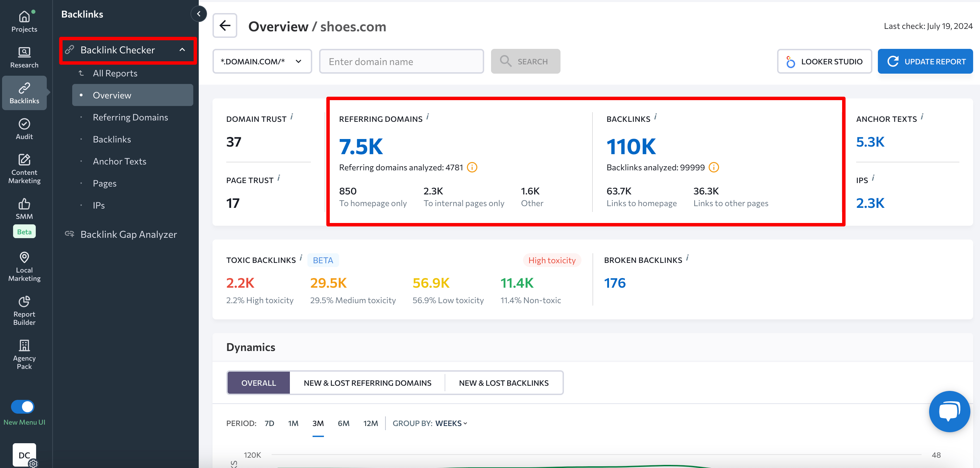Click Update Report button
The width and height of the screenshot is (980, 468).
pyautogui.click(x=925, y=61)
